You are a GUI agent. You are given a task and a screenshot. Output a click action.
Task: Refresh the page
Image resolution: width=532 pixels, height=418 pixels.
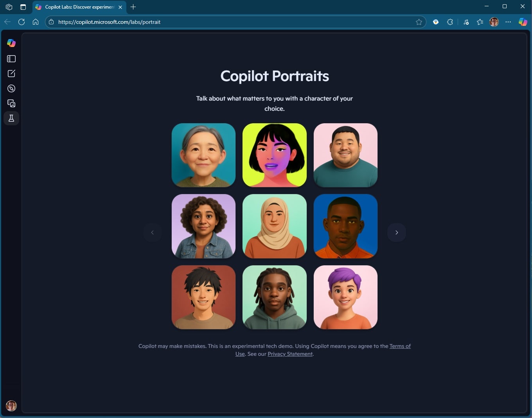pyautogui.click(x=22, y=22)
